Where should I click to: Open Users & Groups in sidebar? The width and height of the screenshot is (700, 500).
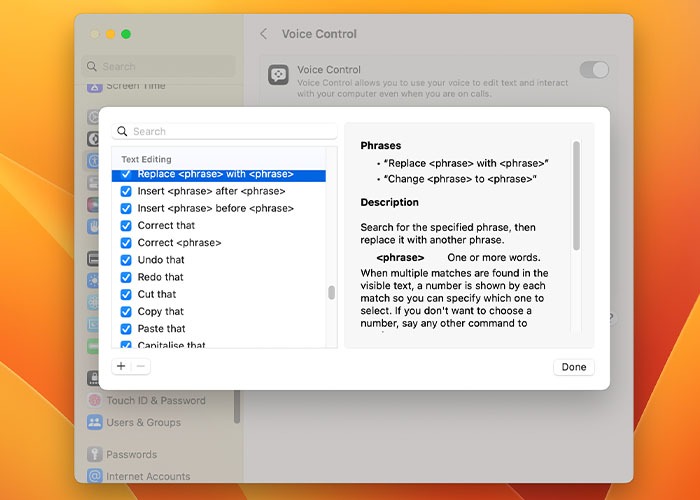(x=144, y=422)
